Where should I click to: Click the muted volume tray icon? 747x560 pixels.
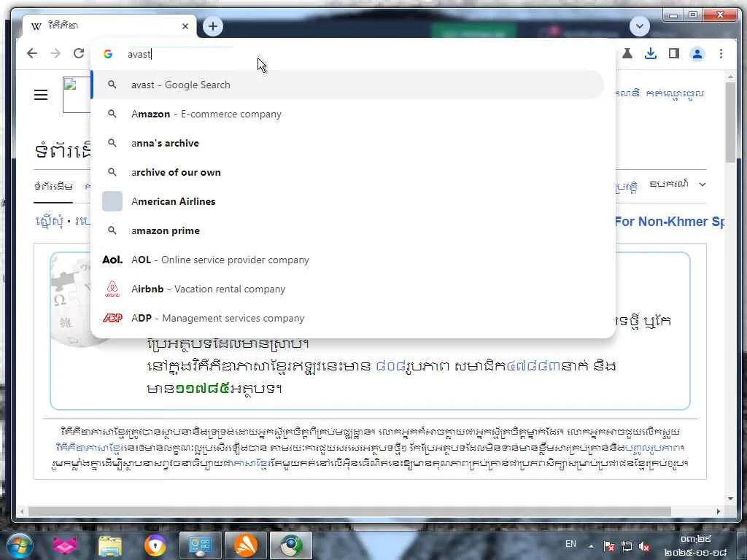point(644,546)
